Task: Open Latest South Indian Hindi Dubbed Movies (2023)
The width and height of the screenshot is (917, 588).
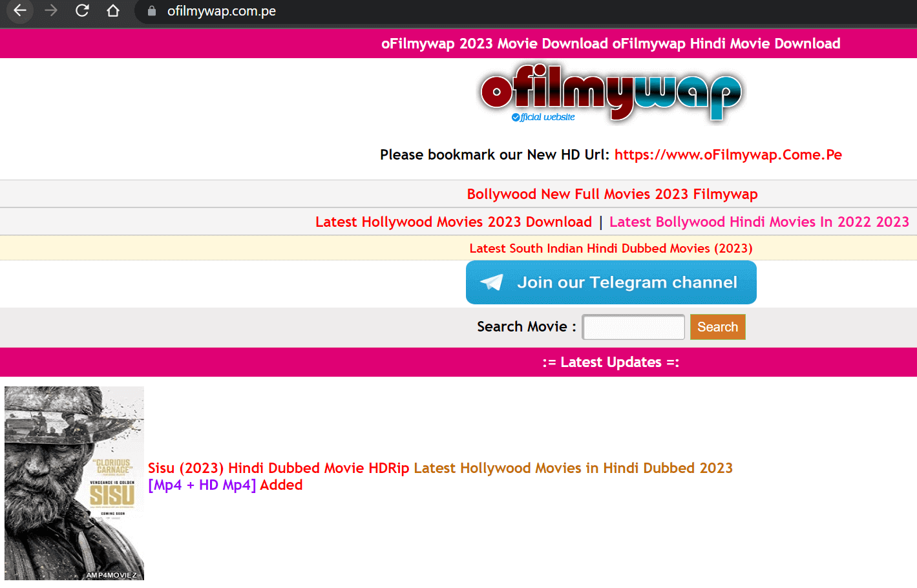Action: click(x=611, y=248)
